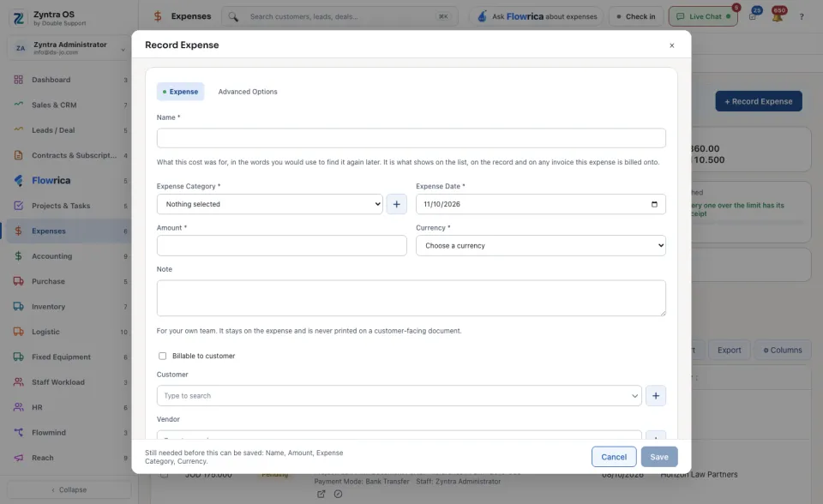Click the search magnifier icon
Screen dimensions: 823x504
(233, 17)
